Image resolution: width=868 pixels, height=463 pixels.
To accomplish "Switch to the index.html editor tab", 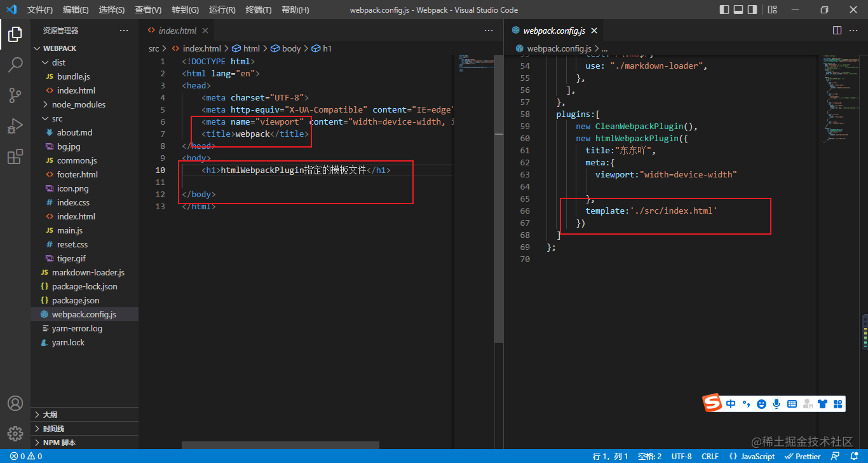I will tap(177, 31).
